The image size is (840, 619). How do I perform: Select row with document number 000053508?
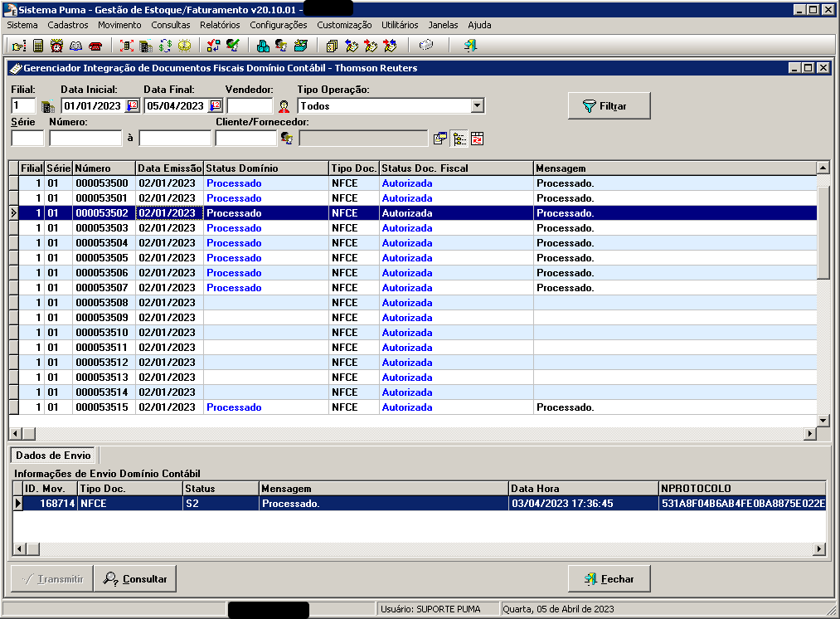[x=102, y=303]
